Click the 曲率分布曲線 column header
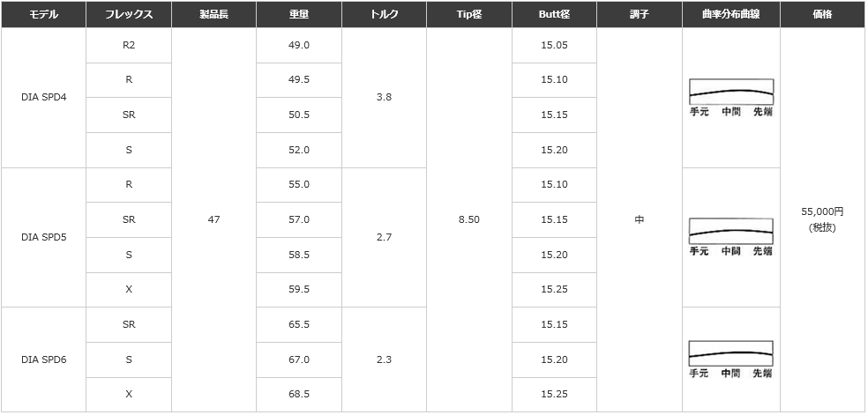868x415 pixels. [x=731, y=14]
